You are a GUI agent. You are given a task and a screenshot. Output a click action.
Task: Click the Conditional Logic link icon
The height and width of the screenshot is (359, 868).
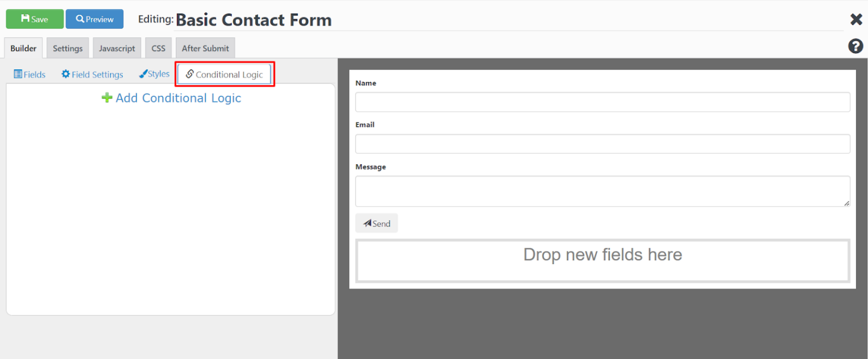[x=189, y=74]
